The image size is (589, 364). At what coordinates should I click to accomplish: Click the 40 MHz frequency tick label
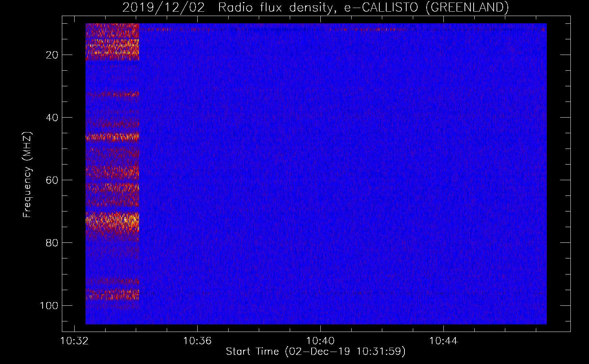pyautogui.click(x=52, y=118)
